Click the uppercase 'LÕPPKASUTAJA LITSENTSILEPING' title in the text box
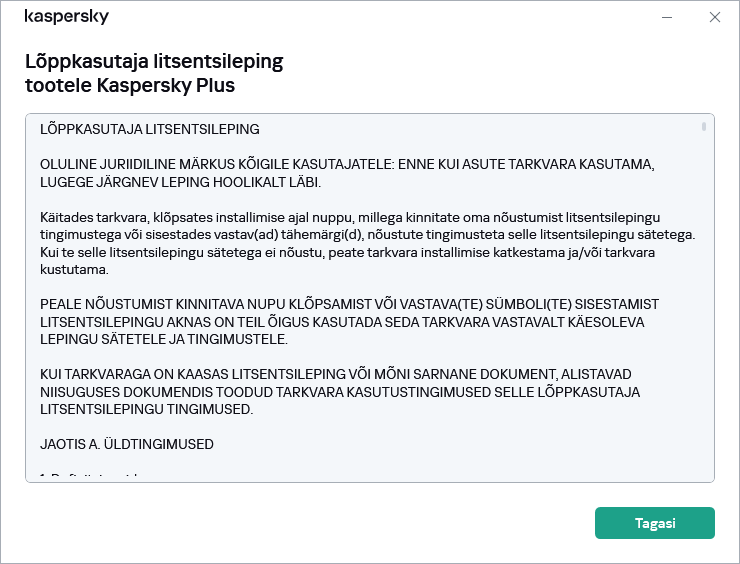Screen dimensions: 740x564 click(149, 129)
